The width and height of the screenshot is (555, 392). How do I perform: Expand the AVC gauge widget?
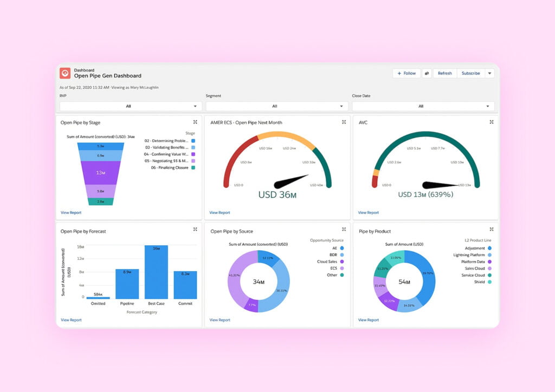click(491, 122)
